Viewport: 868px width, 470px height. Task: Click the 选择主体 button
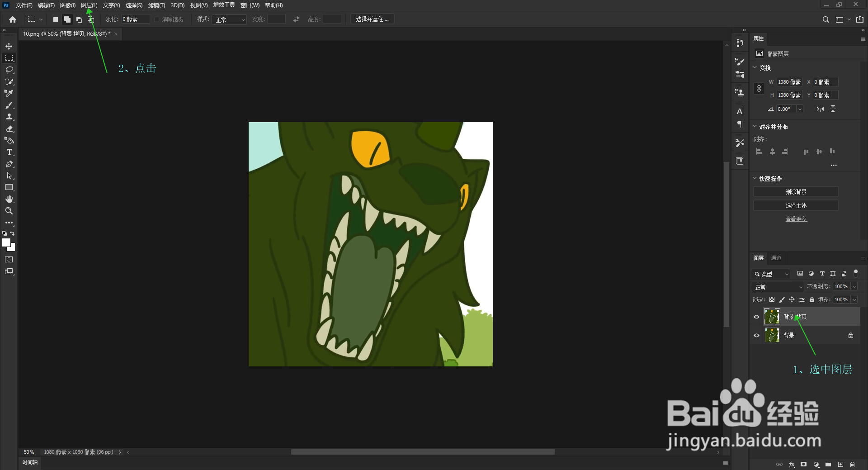796,205
